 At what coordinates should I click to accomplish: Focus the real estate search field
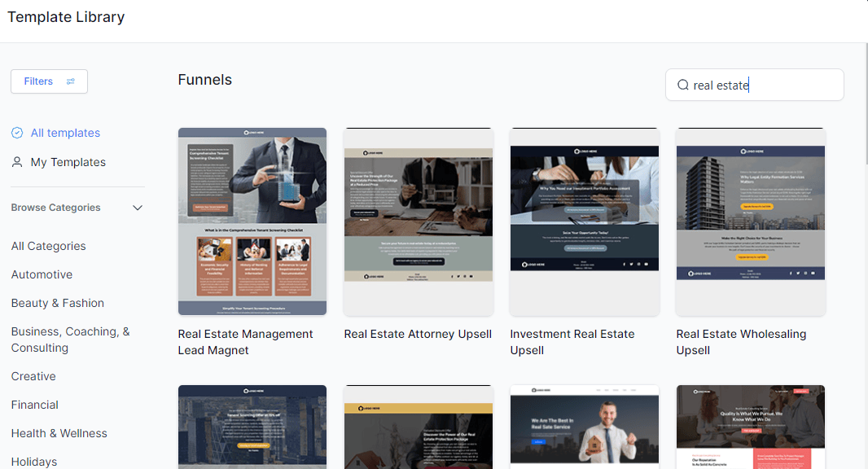coord(755,85)
